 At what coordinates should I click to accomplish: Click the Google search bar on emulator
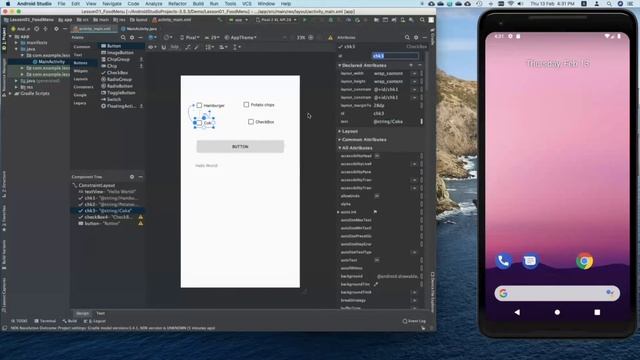click(557, 293)
